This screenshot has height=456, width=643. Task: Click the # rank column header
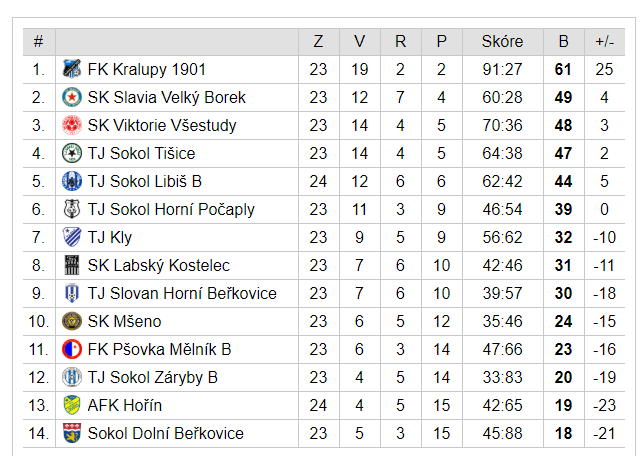(x=39, y=41)
